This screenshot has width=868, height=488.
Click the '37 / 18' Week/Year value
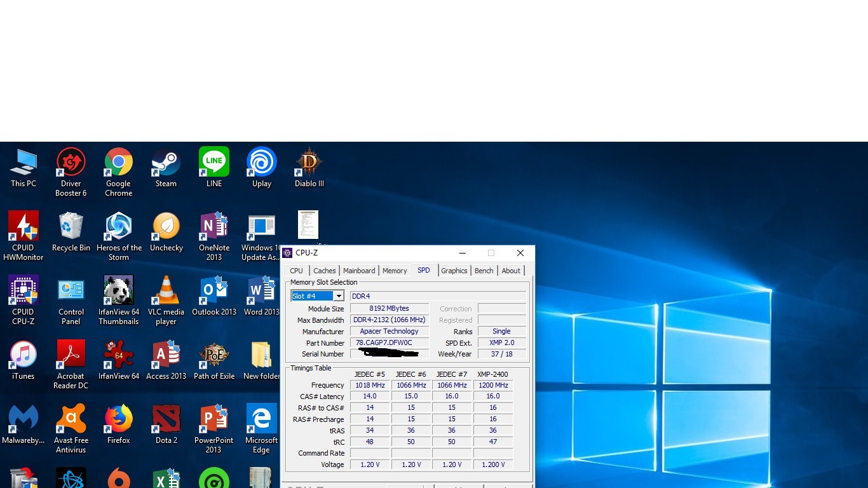click(501, 354)
